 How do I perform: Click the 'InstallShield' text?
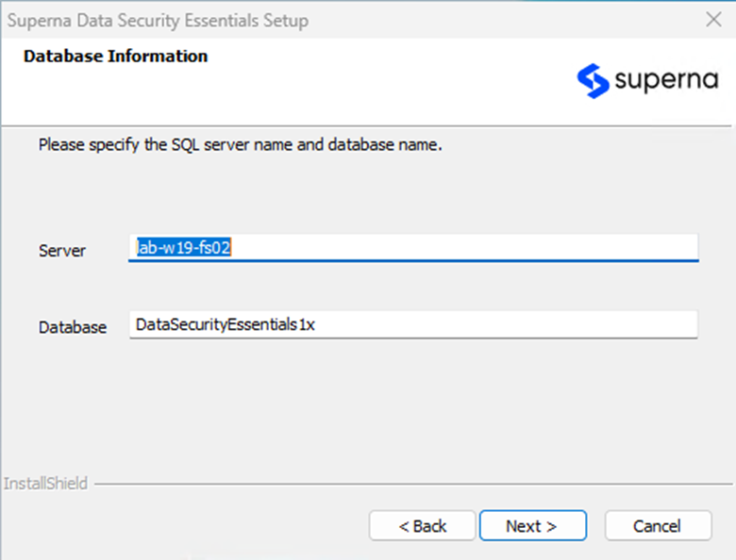(45, 483)
